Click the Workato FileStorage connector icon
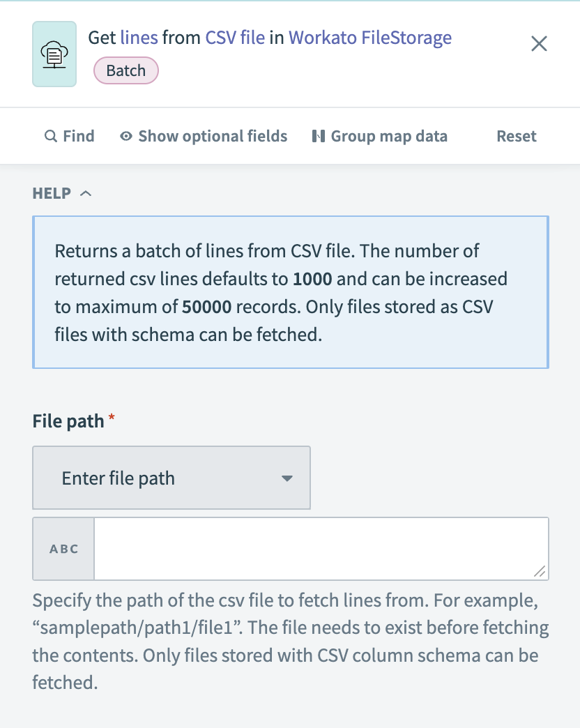The width and height of the screenshot is (580, 728). pyautogui.click(x=54, y=54)
